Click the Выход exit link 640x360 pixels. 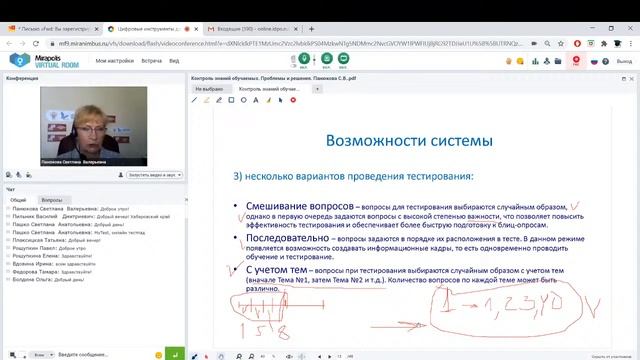(624, 61)
